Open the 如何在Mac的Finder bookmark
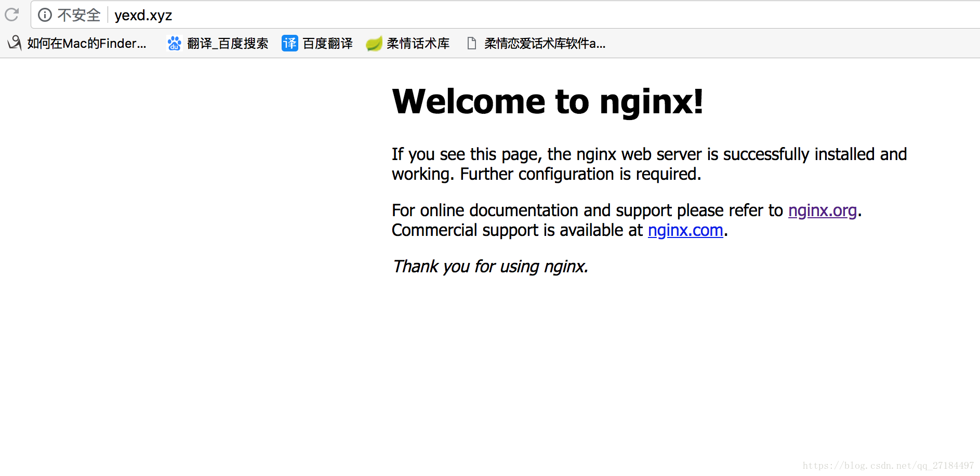 [77, 43]
